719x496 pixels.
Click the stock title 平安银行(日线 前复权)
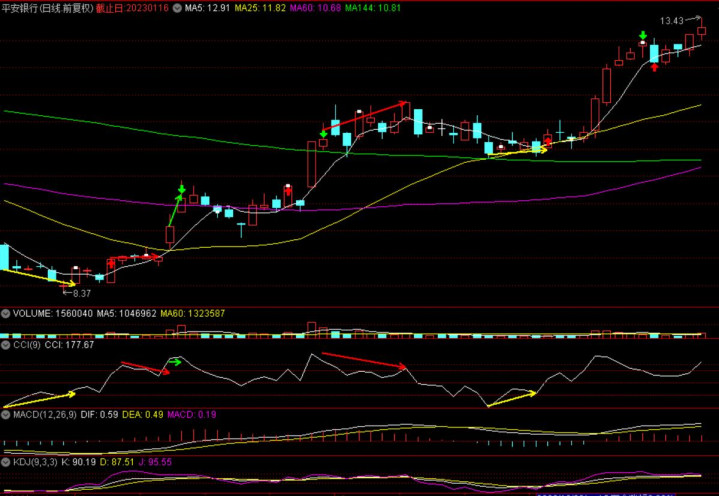tap(47, 8)
